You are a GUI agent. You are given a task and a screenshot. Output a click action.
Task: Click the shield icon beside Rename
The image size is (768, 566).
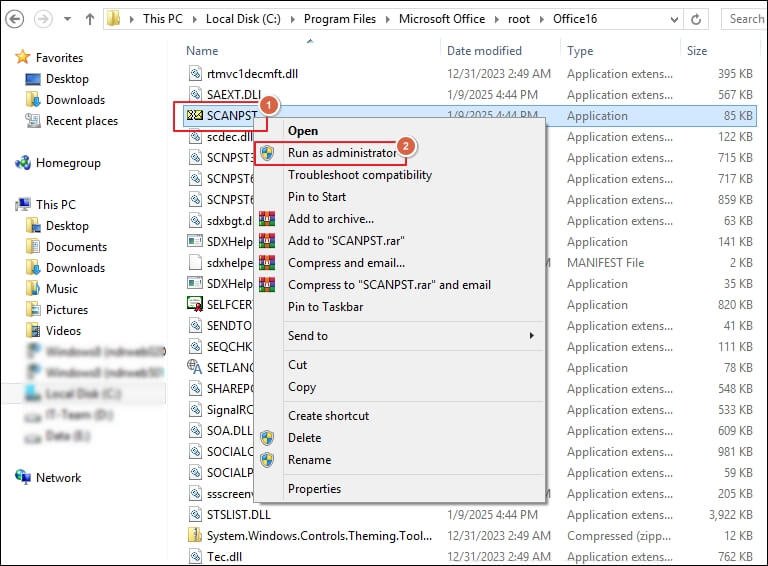(267, 460)
